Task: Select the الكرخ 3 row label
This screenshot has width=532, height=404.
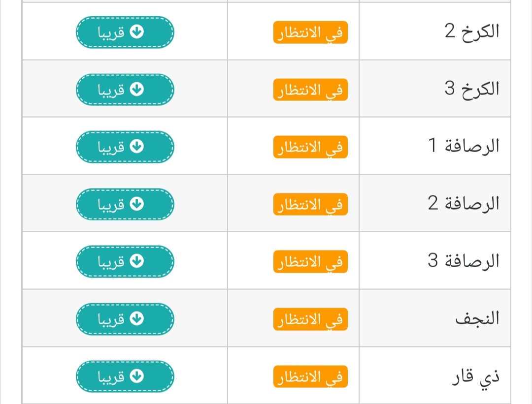Action: coord(473,89)
